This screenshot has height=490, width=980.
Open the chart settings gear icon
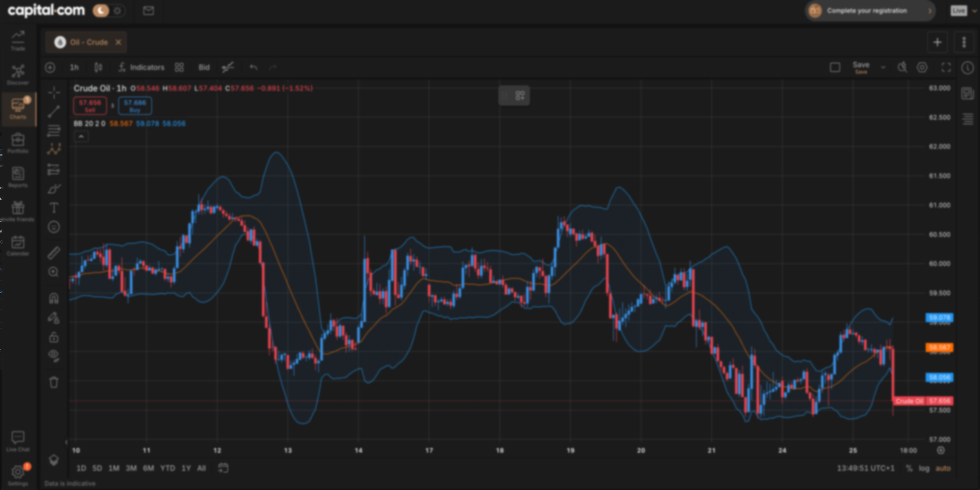922,67
